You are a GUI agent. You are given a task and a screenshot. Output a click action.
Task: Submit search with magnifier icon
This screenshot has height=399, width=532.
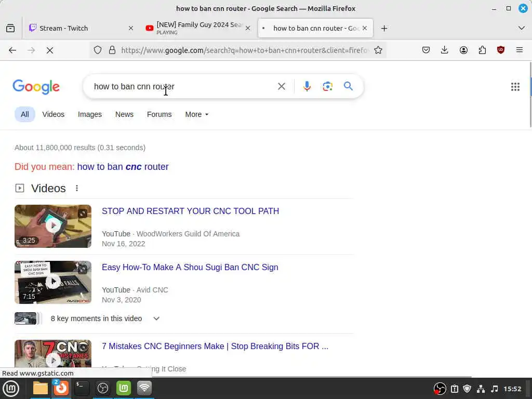tap(348, 86)
